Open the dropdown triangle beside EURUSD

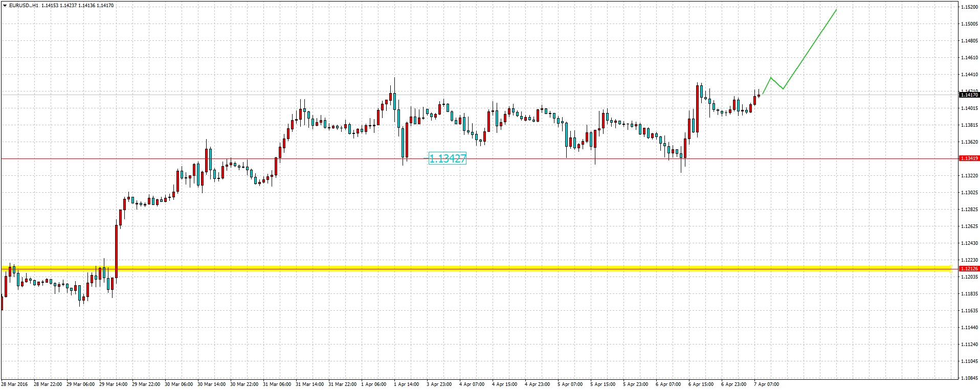(x=5, y=6)
